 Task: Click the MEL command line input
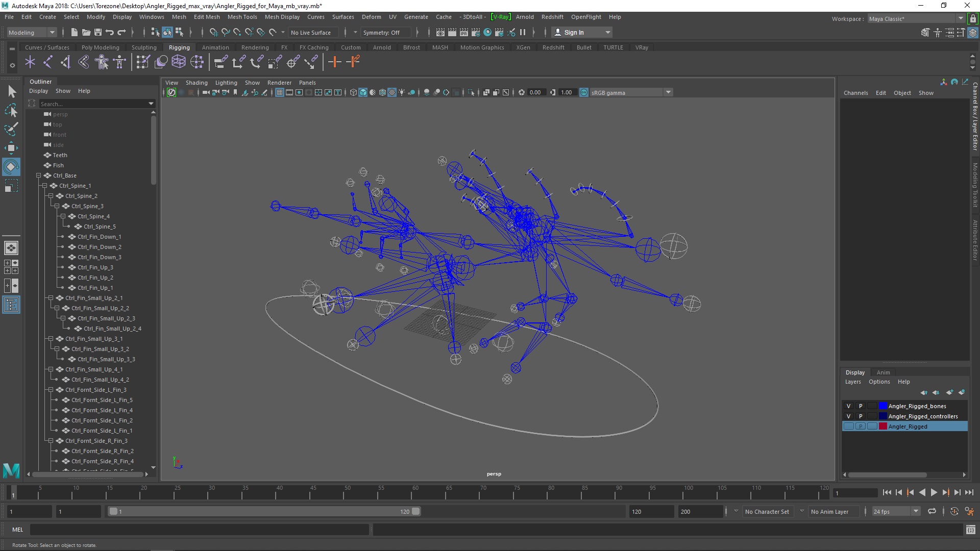199,530
